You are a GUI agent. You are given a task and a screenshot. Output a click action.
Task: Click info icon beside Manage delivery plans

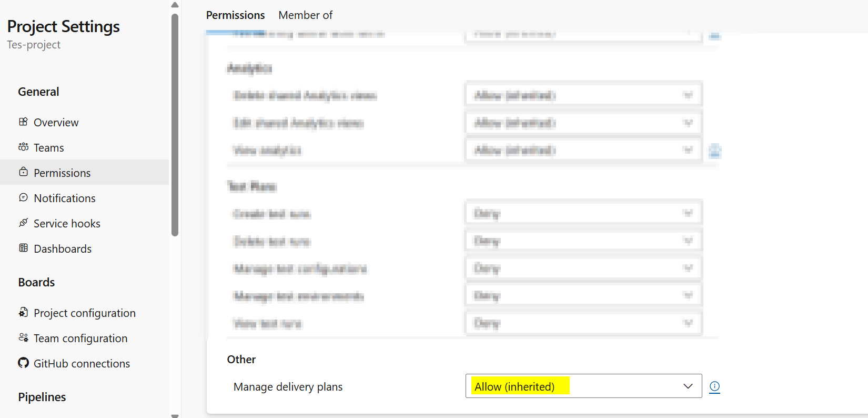click(714, 386)
